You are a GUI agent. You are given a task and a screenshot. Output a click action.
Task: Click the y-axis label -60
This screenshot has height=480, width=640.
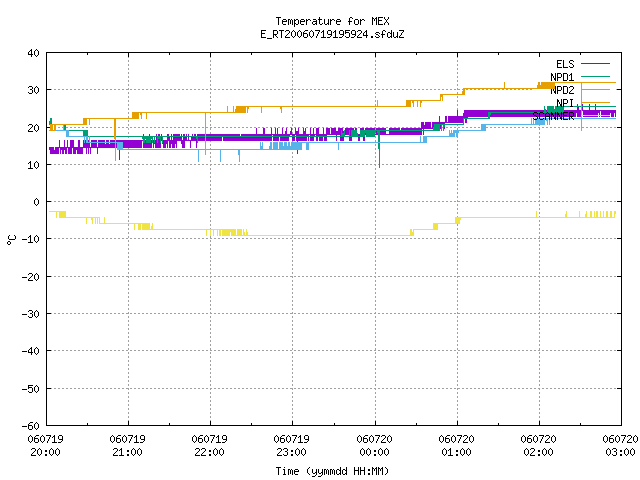pos(31,426)
